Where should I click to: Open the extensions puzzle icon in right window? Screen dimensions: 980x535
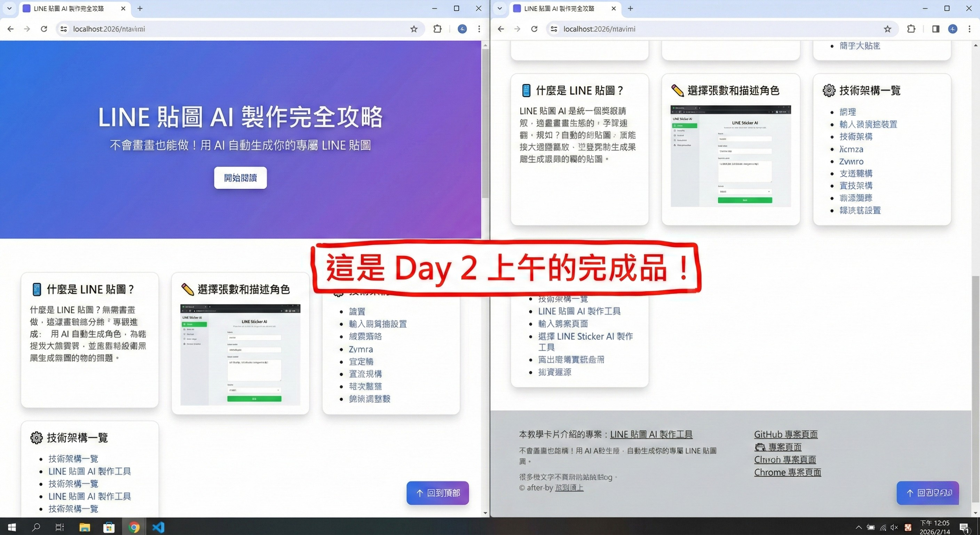(911, 29)
